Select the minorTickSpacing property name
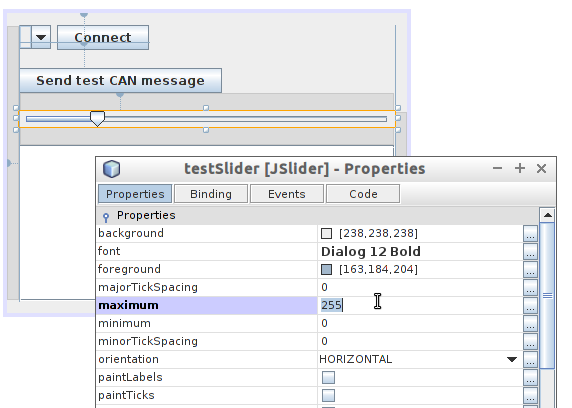The height and width of the screenshot is (408, 572). 148,341
